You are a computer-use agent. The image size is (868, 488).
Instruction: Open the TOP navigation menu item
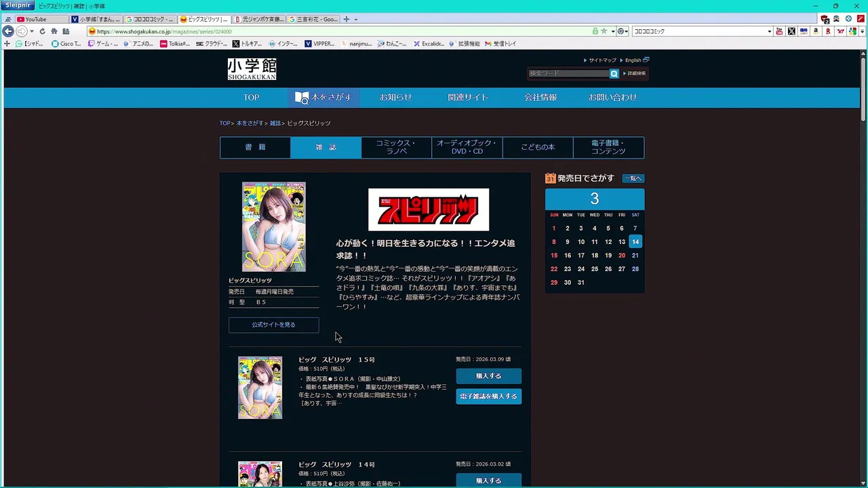click(x=252, y=98)
